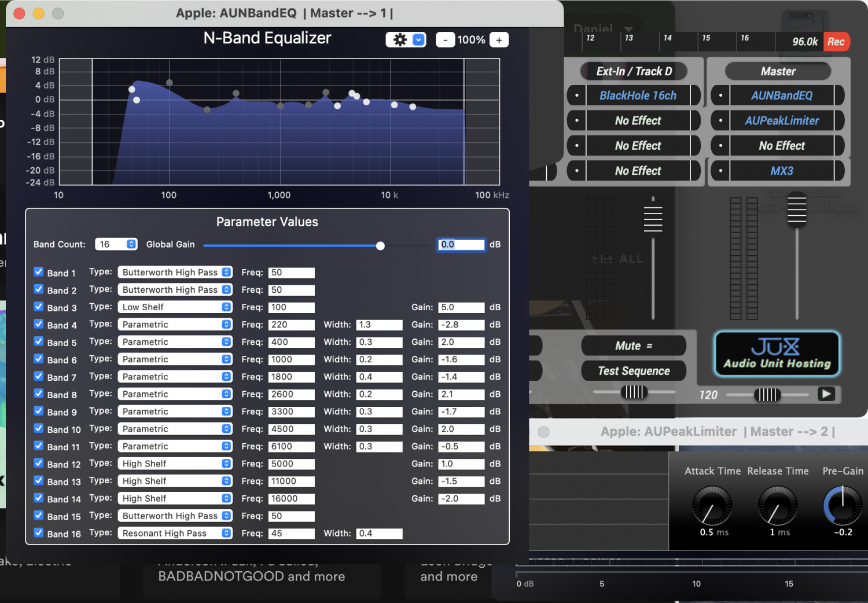The width and height of the screenshot is (868, 603).
Task: Click the Attack Time knob in AUPeakLimiter
Action: point(712,505)
